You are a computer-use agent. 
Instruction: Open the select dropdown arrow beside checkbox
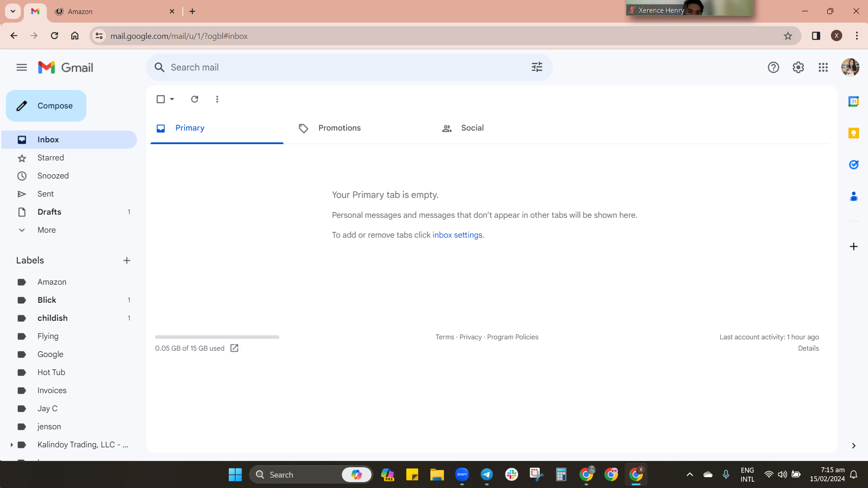[172, 99]
